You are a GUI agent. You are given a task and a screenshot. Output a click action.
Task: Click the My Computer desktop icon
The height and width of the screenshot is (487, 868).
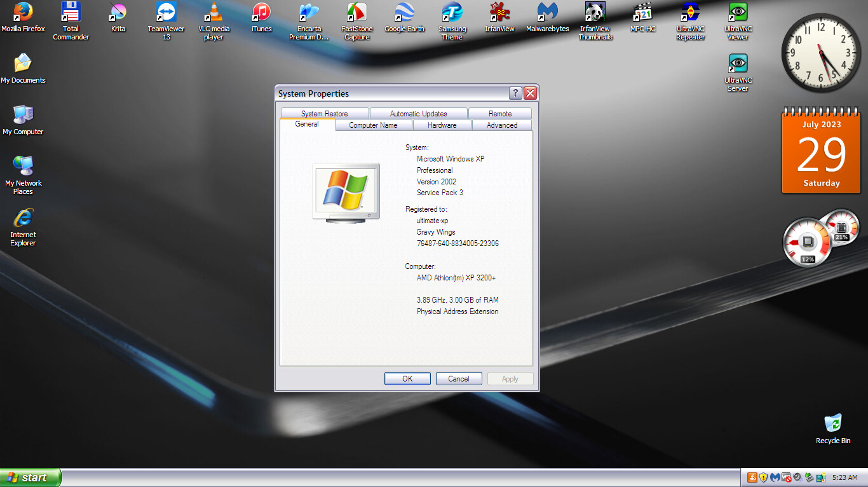(23, 116)
